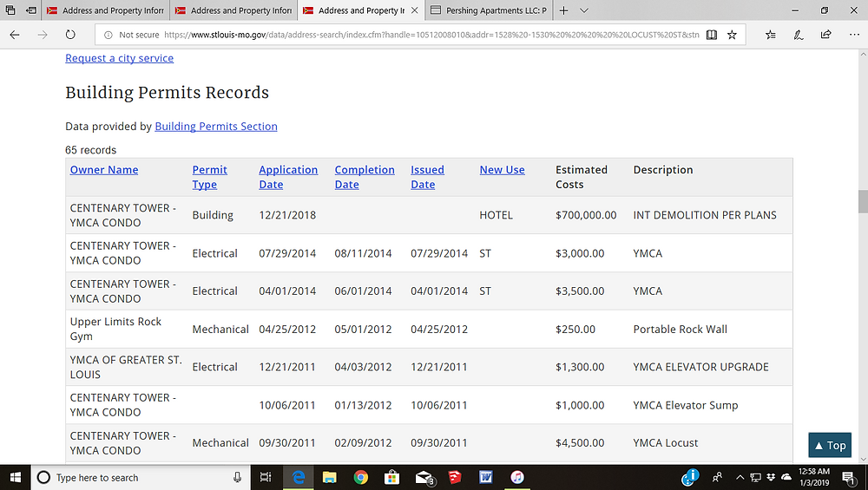Open Edge settings and more menu
The width and height of the screenshot is (868, 490).
[854, 35]
